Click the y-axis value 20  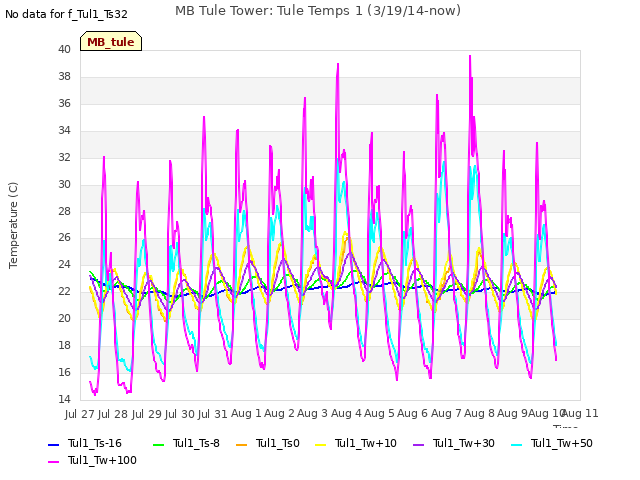coord(64,318)
